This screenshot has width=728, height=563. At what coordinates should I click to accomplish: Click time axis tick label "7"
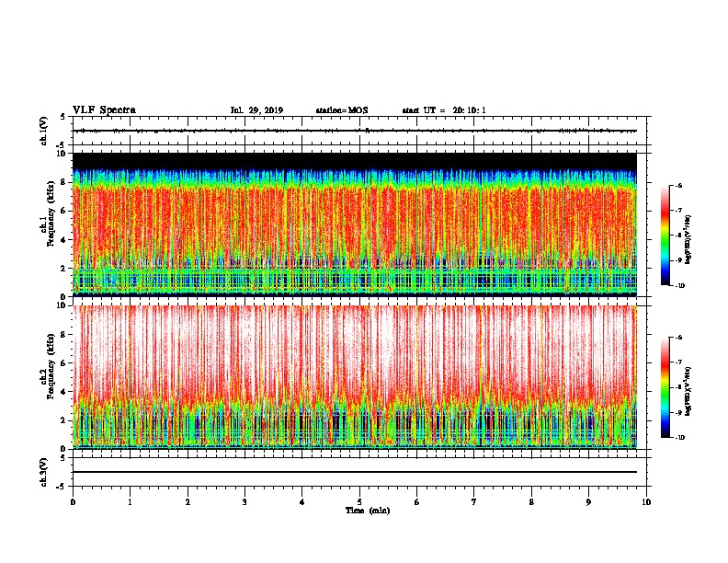(474, 502)
